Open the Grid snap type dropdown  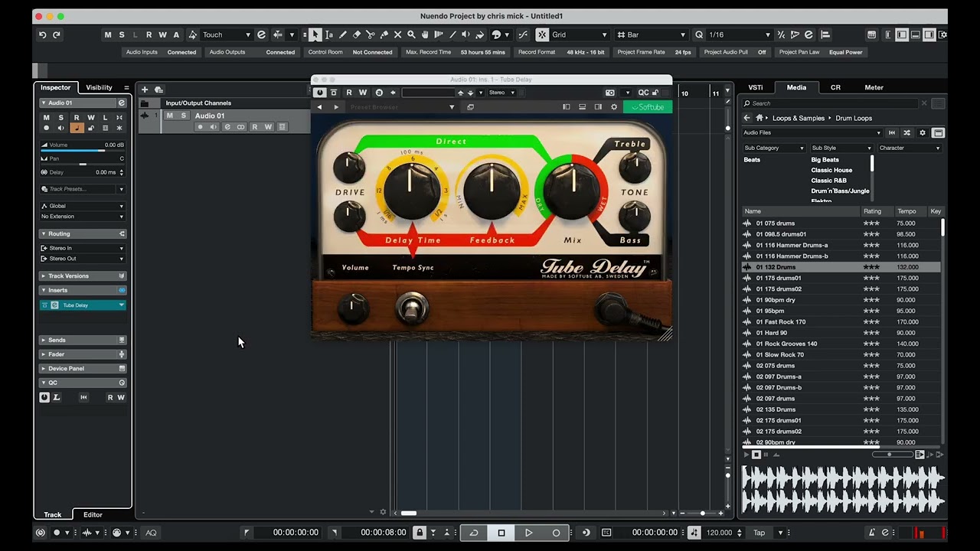(x=580, y=34)
